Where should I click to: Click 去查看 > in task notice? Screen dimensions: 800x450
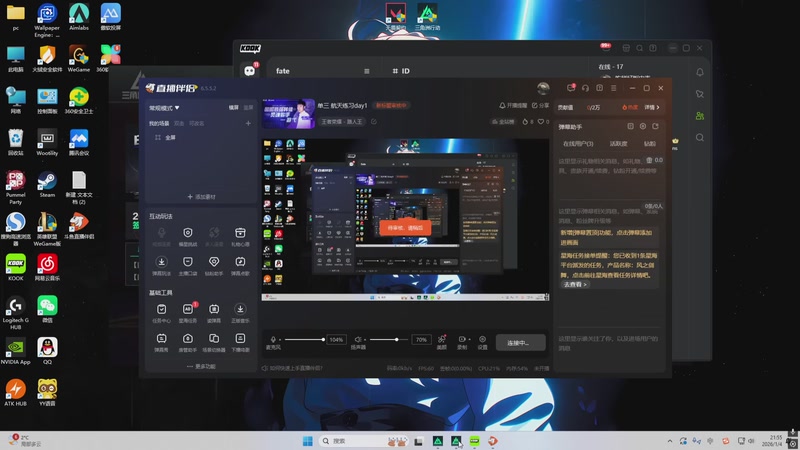pyautogui.click(x=574, y=284)
